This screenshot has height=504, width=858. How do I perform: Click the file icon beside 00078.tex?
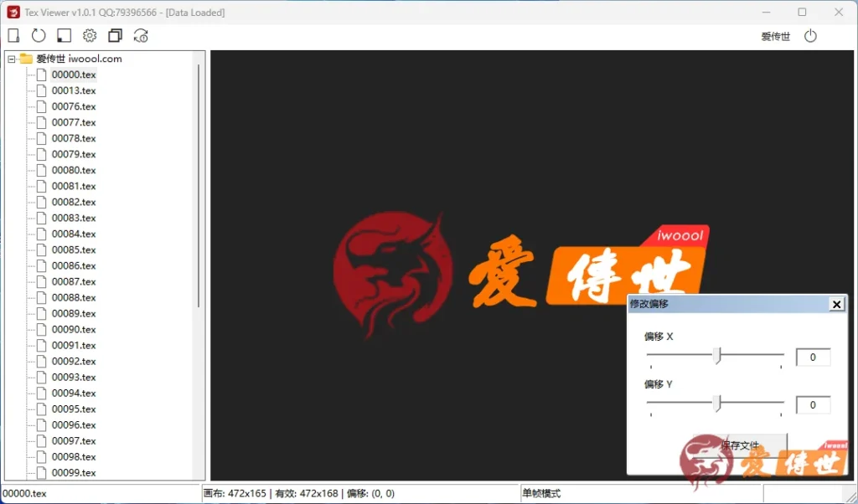coord(42,138)
